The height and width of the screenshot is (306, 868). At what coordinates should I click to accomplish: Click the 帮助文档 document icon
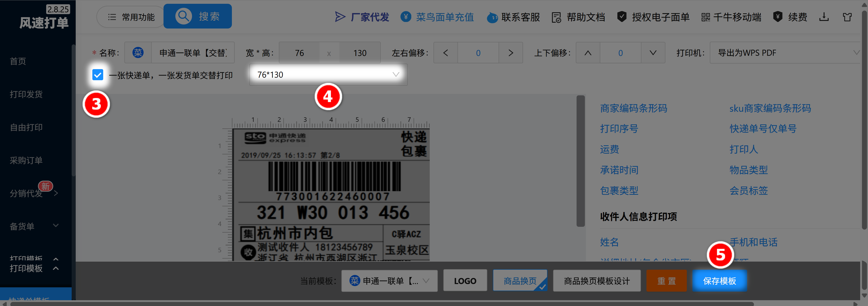pos(556,17)
